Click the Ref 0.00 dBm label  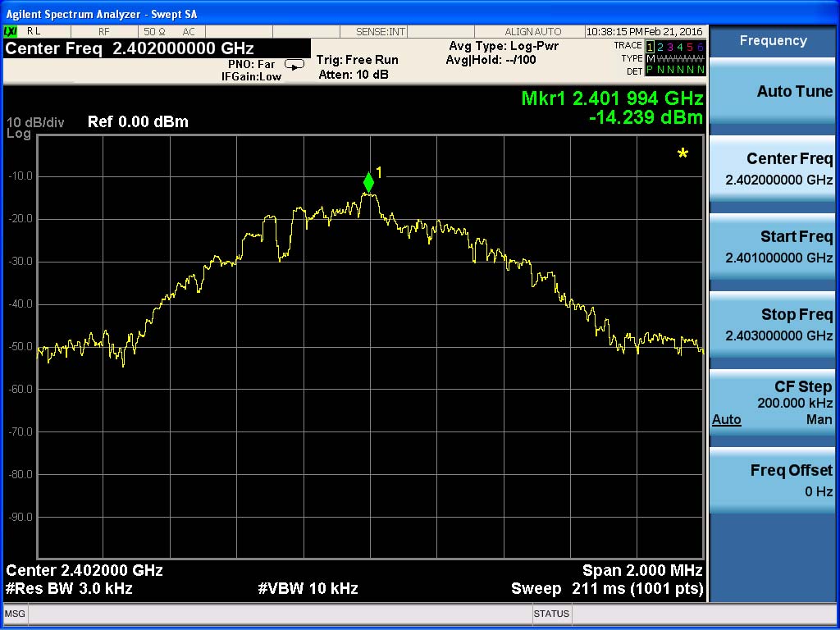138,122
